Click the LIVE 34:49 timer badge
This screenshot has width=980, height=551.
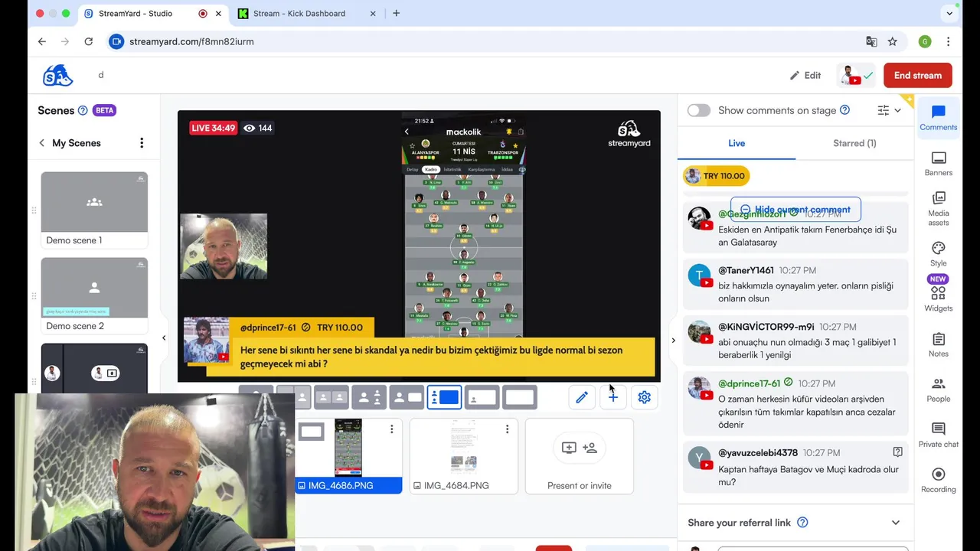tap(213, 128)
